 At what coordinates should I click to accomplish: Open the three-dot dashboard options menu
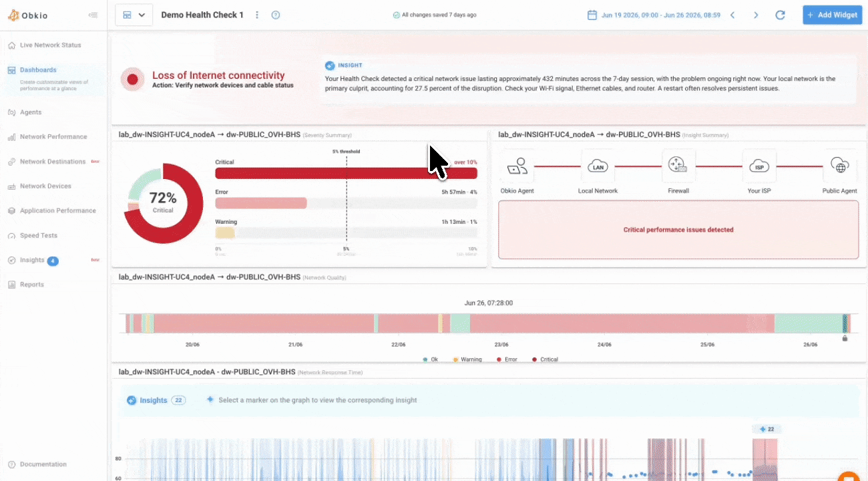(x=257, y=15)
